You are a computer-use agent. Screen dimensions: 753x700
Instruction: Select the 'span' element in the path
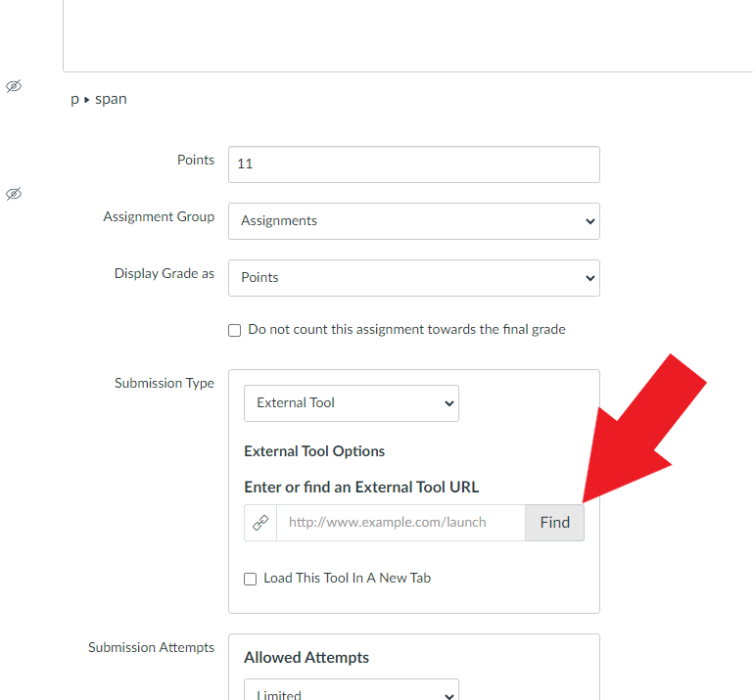pyautogui.click(x=111, y=99)
